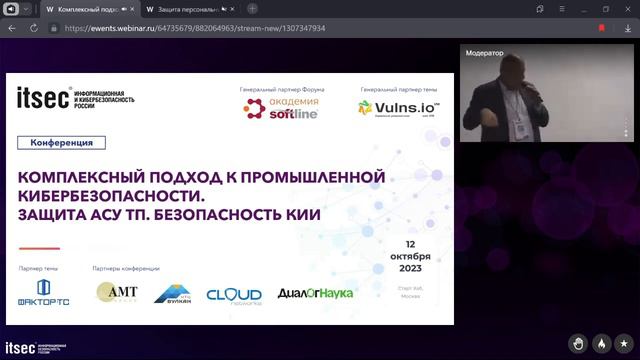Click the itsec logo on the slide
The height and width of the screenshot is (360, 640).
pos(76,98)
